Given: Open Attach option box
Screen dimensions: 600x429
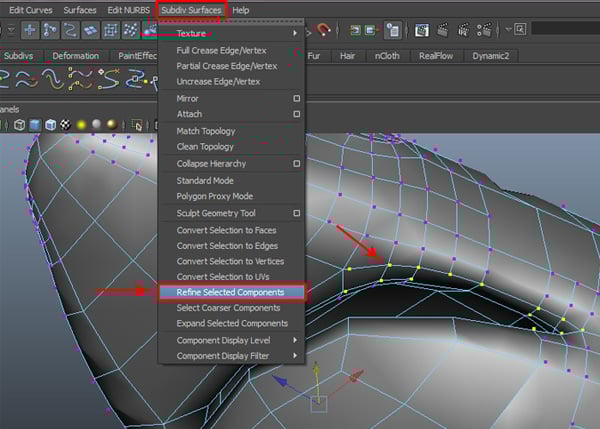Looking at the screenshot, I should 296,115.
